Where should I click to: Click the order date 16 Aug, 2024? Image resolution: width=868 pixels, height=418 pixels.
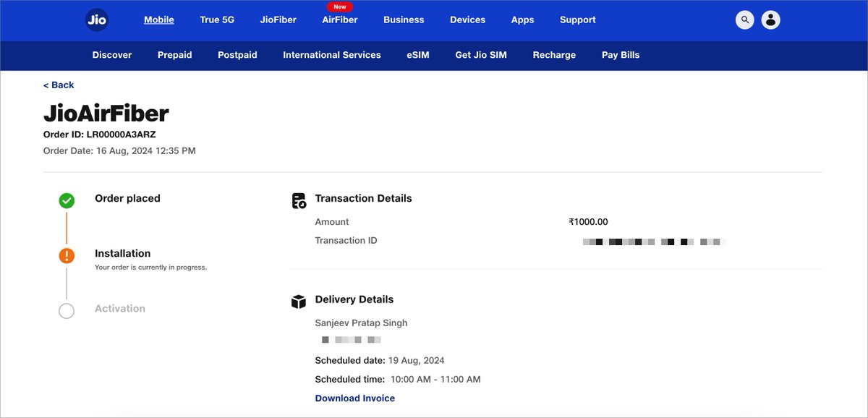119,151
